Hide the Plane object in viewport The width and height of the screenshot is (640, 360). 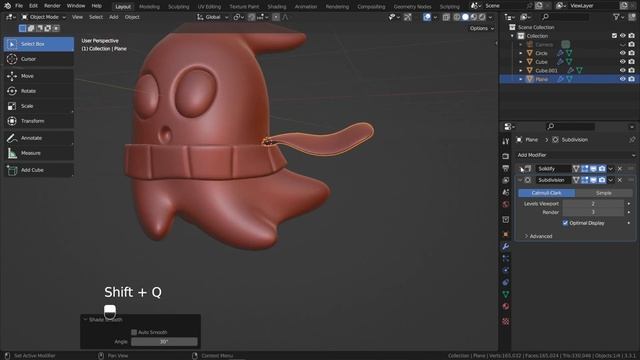[622, 79]
